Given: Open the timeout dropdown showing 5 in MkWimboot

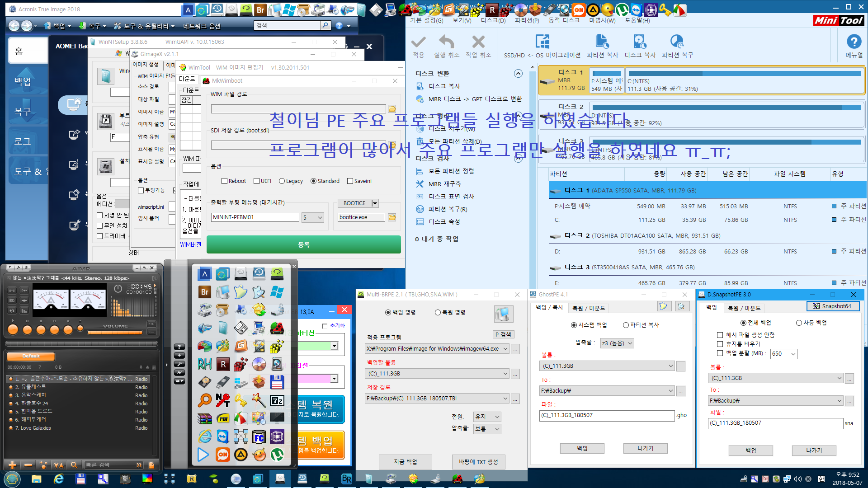Looking at the screenshot, I should (313, 217).
